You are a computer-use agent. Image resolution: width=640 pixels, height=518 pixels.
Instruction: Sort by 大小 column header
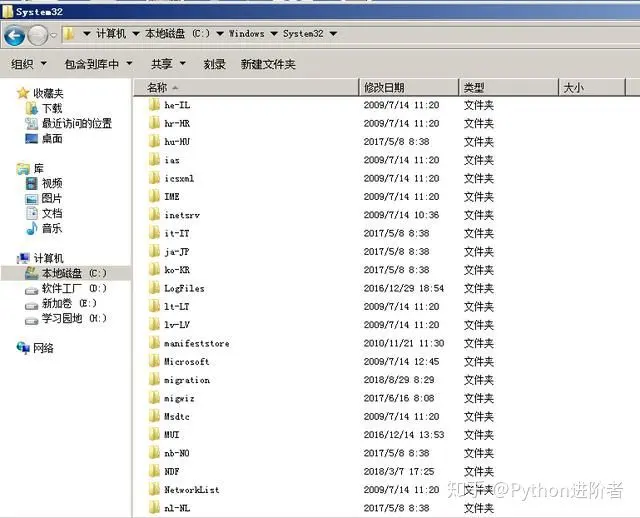(x=591, y=87)
